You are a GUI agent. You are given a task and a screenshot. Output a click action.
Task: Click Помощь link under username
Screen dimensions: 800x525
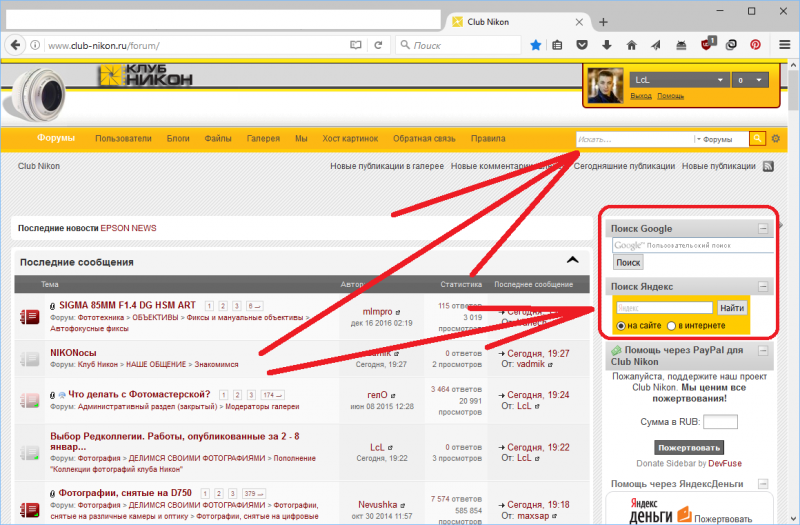tap(670, 96)
